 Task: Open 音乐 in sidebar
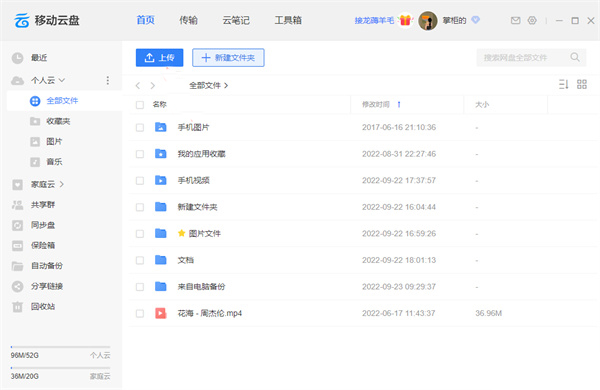[x=54, y=162]
